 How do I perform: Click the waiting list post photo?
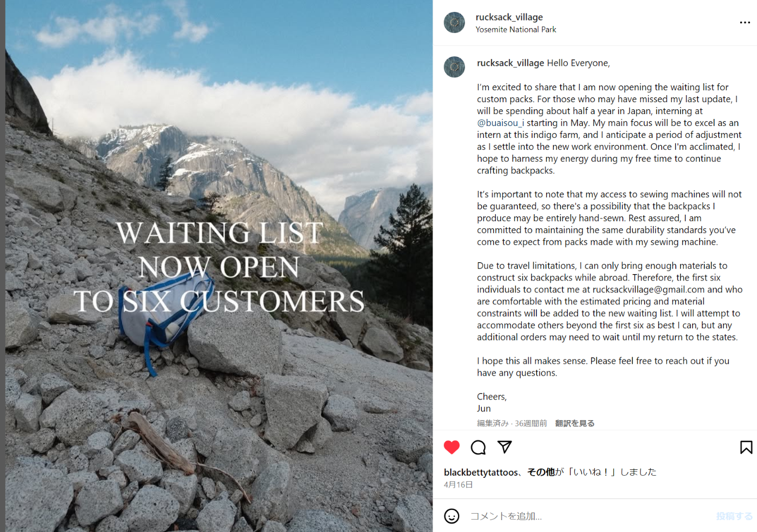pyautogui.click(x=219, y=266)
